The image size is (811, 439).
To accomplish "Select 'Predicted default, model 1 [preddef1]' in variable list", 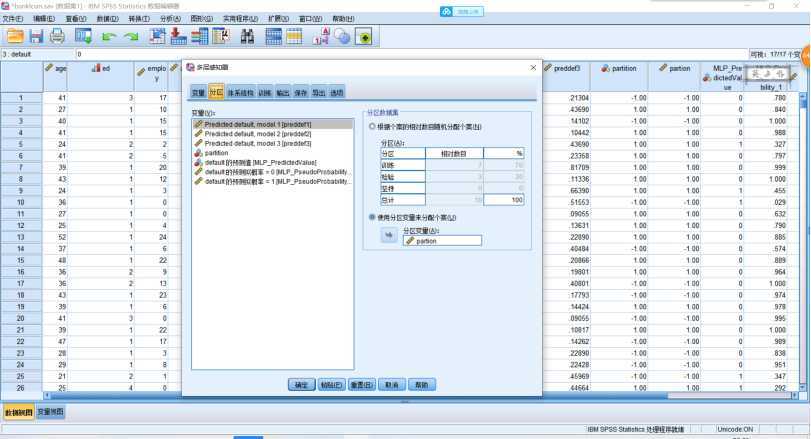I will [273, 124].
